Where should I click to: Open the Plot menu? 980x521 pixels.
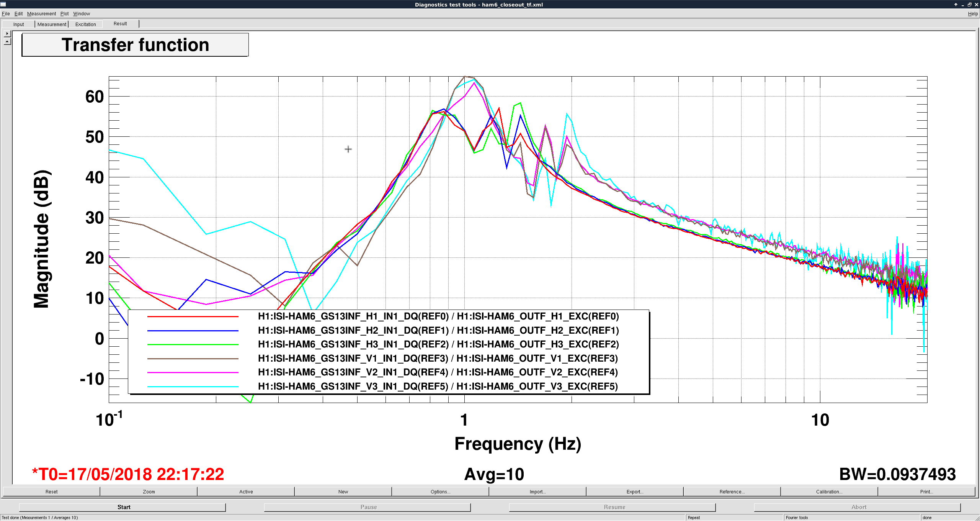[x=64, y=14]
